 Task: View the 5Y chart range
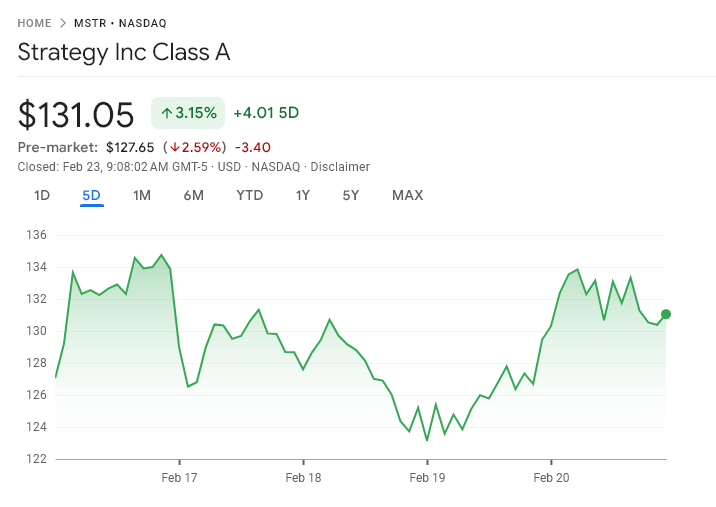(x=350, y=195)
